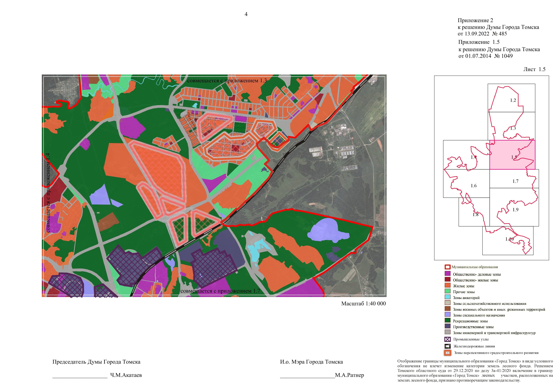The height and width of the screenshot is (392, 560).
Task: Click the 'Масштаб 1:40 000' scale text
Action: point(363,303)
